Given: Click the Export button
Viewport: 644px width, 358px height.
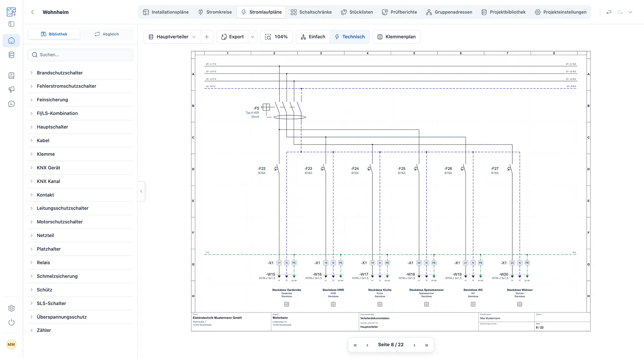Looking at the screenshot, I should point(232,37).
